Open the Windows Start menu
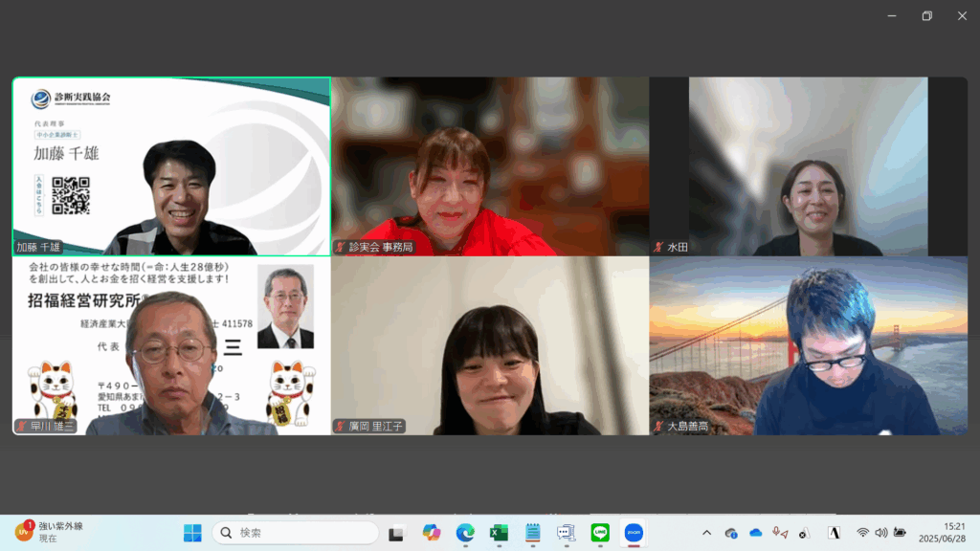The width and height of the screenshot is (980, 551). point(192,533)
